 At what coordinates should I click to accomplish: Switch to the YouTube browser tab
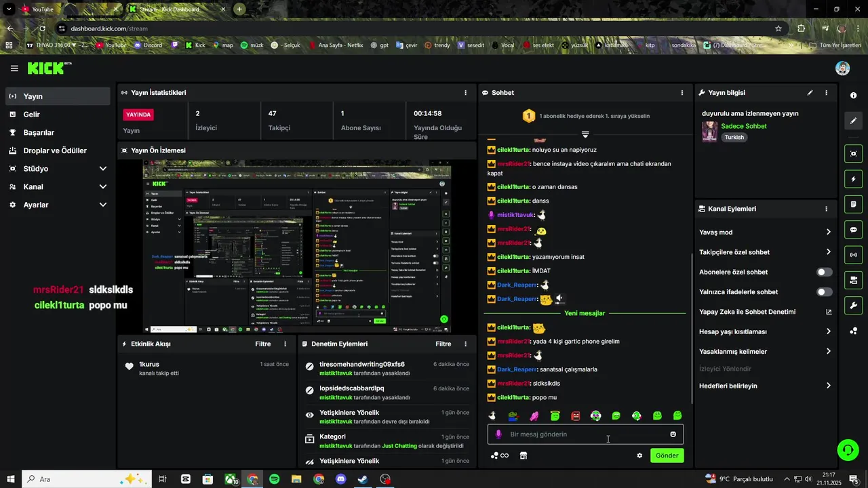click(69, 9)
